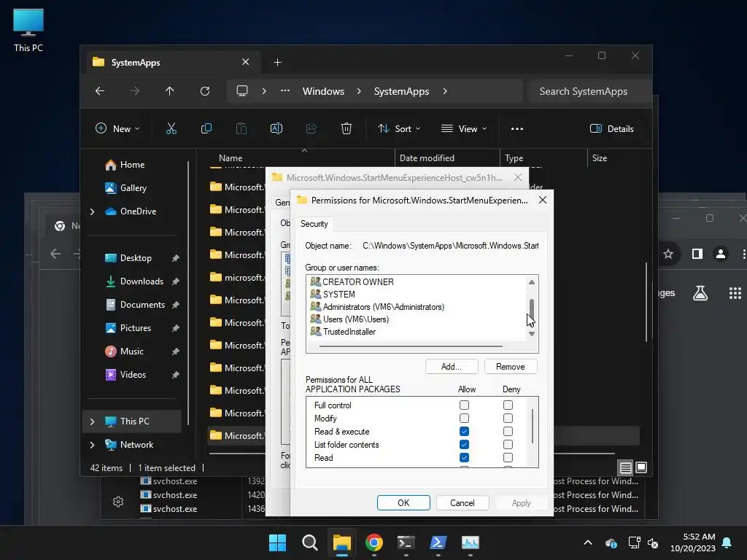Toggle the Details pane button

[612, 128]
